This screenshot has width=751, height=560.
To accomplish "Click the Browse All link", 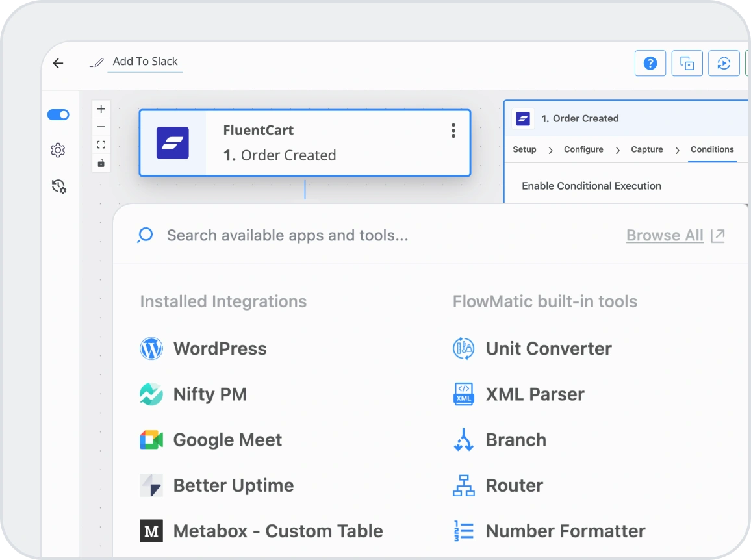I will pos(665,235).
